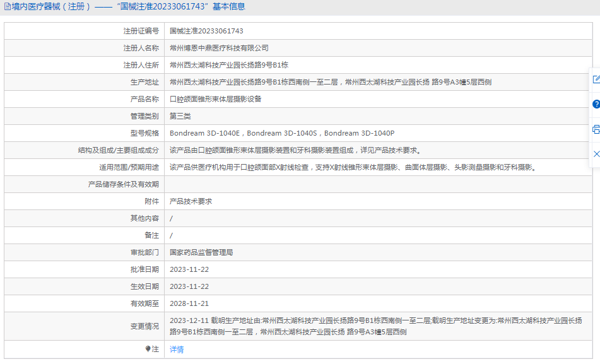This screenshot has width=600, height=364.
Task: Click the model list Bondream 3D-1040E…
Action: tap(282, 133)
